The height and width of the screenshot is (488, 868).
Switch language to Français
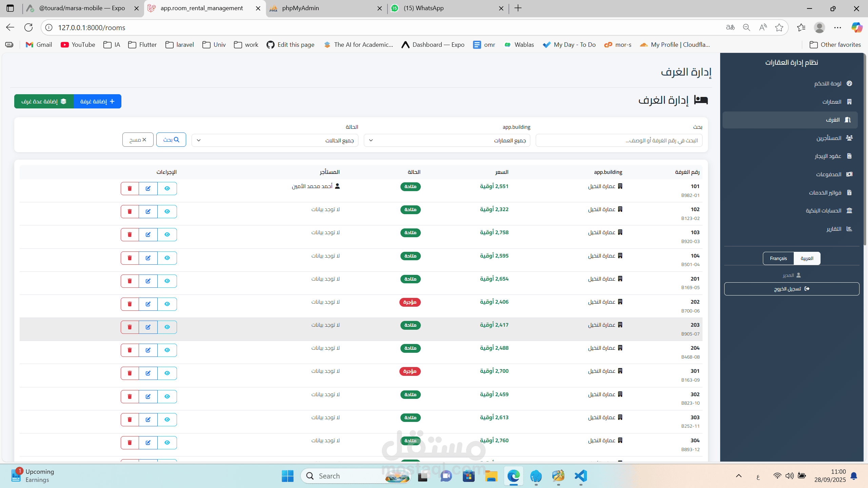[x=778, y=258]
